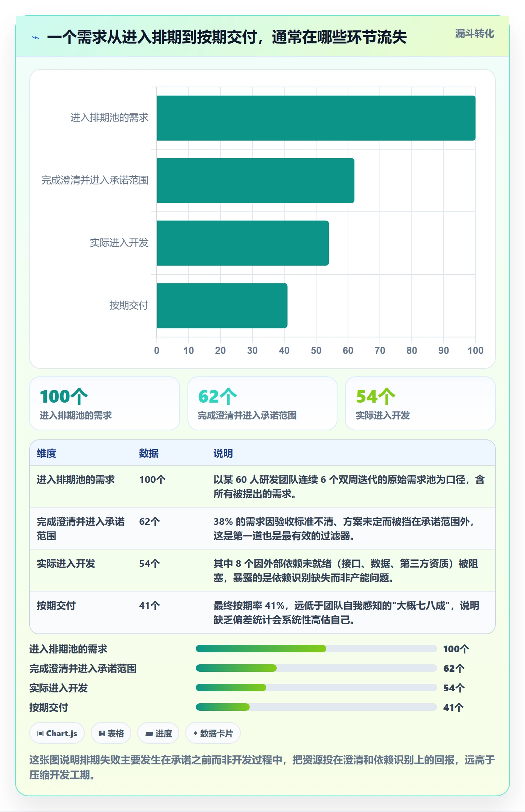Image resolution: width=525 pixels, height=812 pixels.
Task: Select the Chart.js chip
Action: point(57,733)
